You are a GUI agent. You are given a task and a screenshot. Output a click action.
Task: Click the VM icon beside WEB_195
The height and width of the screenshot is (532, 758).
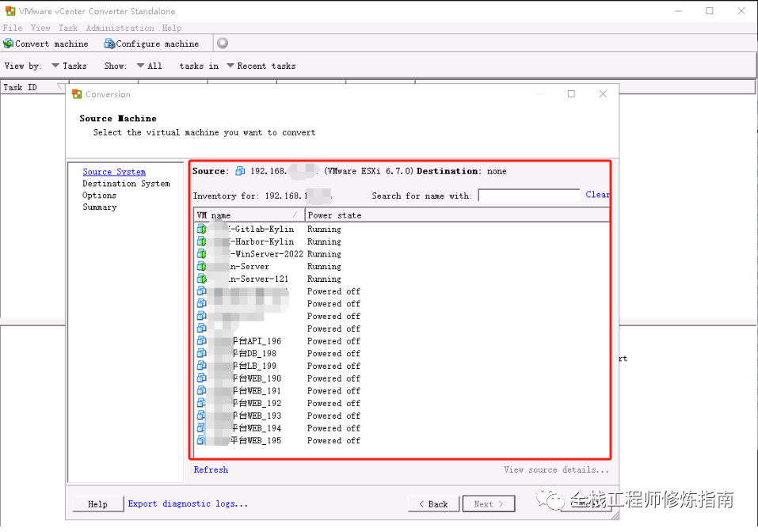(202, 441)
